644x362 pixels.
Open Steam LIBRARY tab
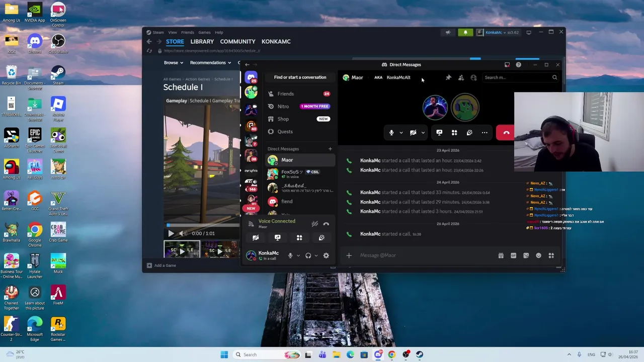coord(202,42)
